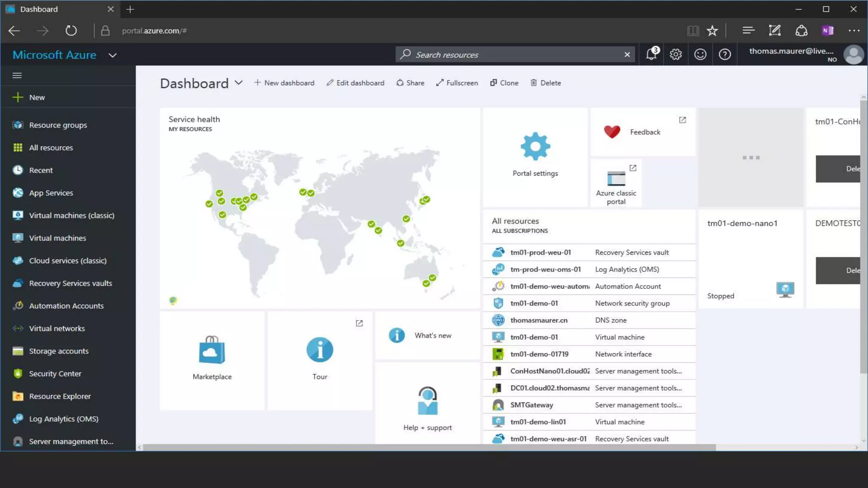Click the Portal settings tile gear
Screen dimensions: 868x488
tap(535, 147)
